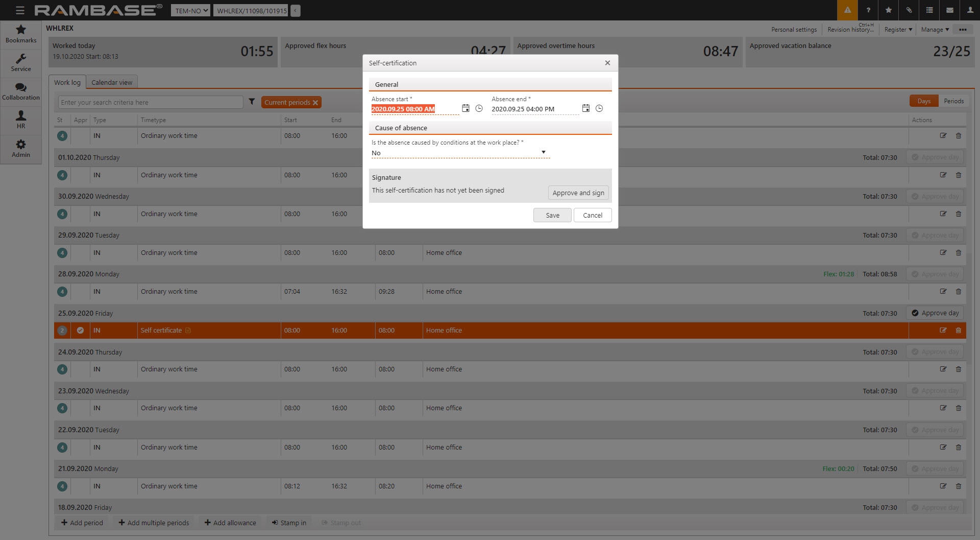Viewport: 980px width, 540px height.
Task: Toggle approval check on Self certificate row
Action: point(80,331)
